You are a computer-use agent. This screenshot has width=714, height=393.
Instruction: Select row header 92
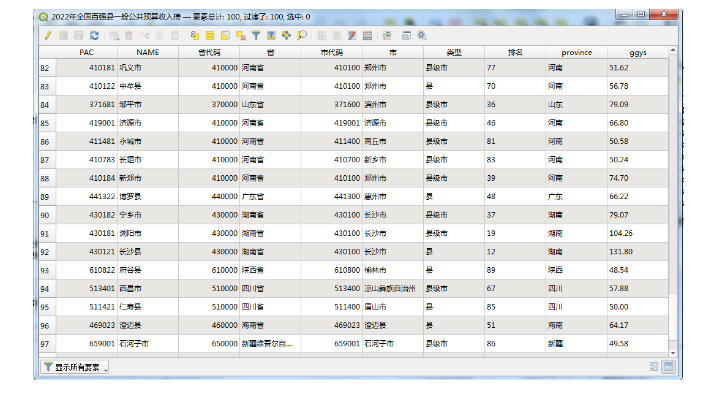tap(47, 252)
